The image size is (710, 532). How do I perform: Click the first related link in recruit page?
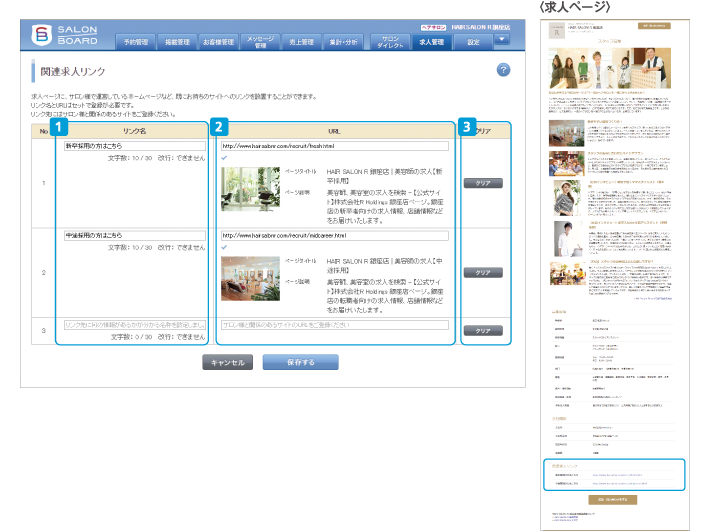click(618, 475)
